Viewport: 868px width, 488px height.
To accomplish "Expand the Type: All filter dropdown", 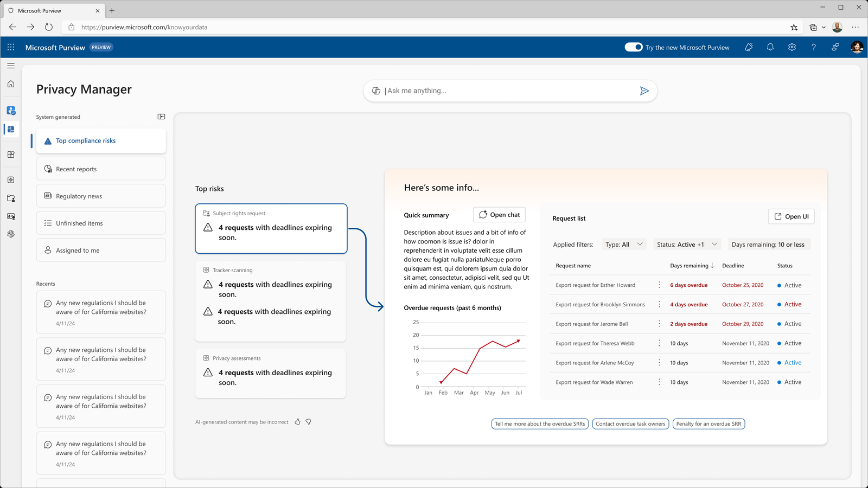I will (x=624, y=245).
